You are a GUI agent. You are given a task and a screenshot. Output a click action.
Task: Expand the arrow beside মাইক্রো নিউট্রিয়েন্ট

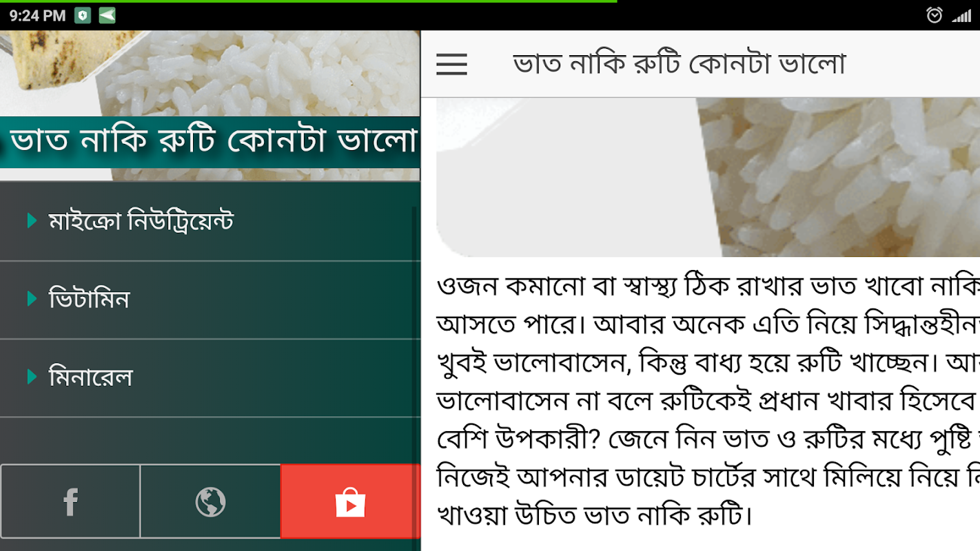point(32,221)
